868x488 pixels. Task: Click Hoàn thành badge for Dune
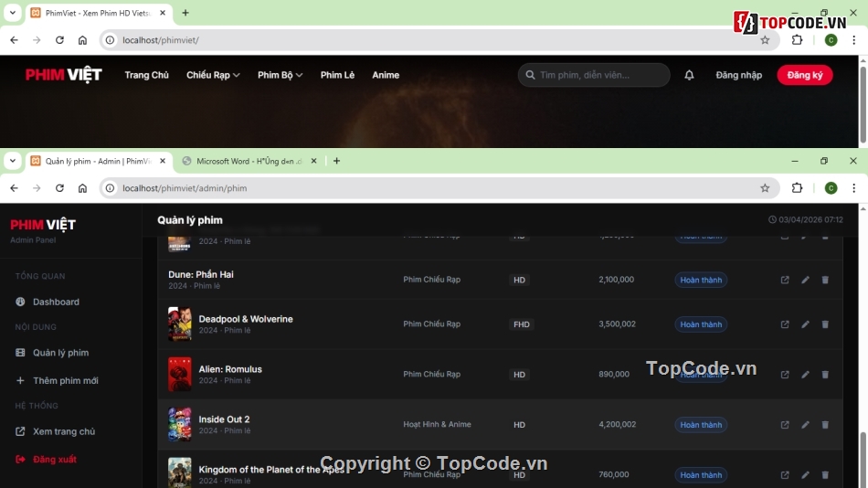pyautogui.click(x=701, y=280)
